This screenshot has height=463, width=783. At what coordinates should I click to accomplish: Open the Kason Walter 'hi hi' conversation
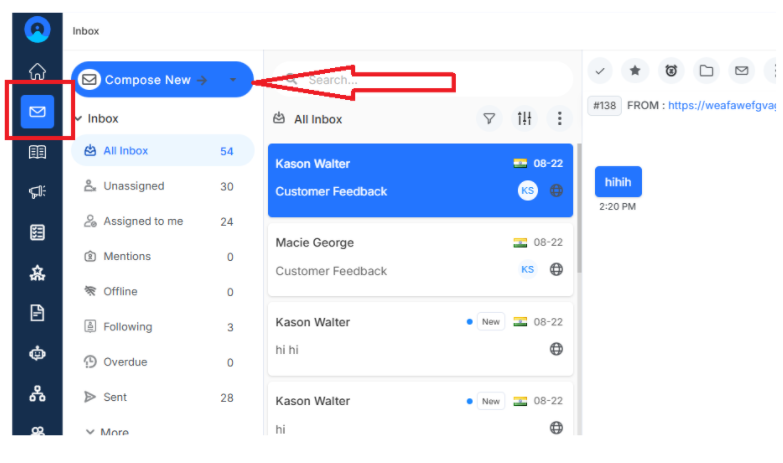click(420, 338)
